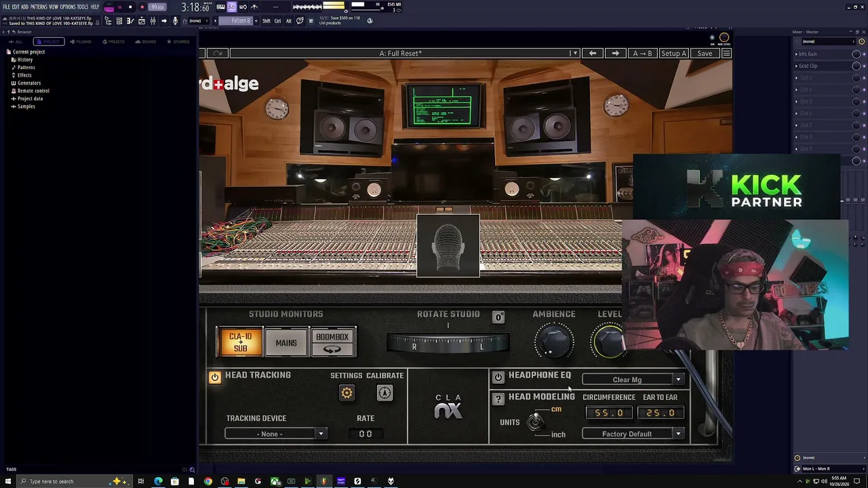
Task: Click the Head Modeling help question icon
Action: (498, 399)
